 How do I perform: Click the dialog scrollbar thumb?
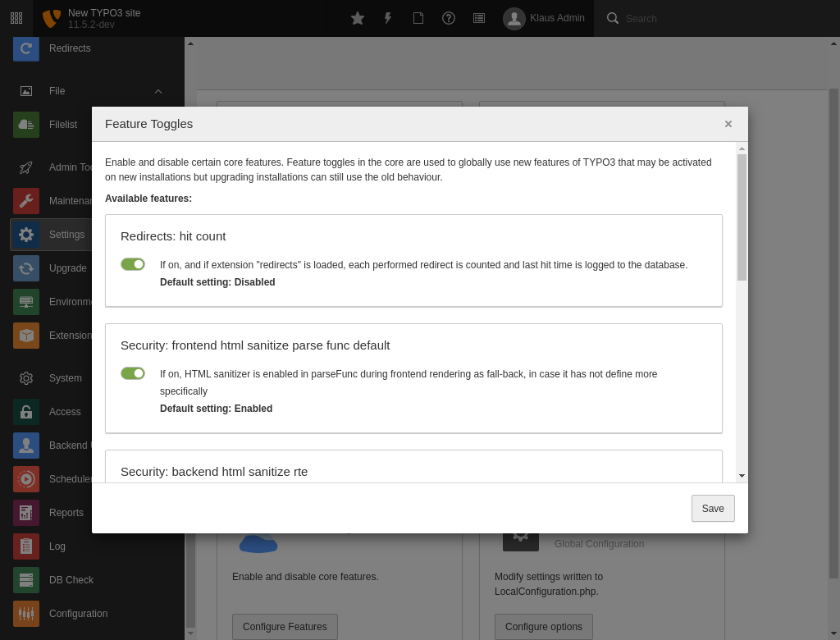[742, 217]
